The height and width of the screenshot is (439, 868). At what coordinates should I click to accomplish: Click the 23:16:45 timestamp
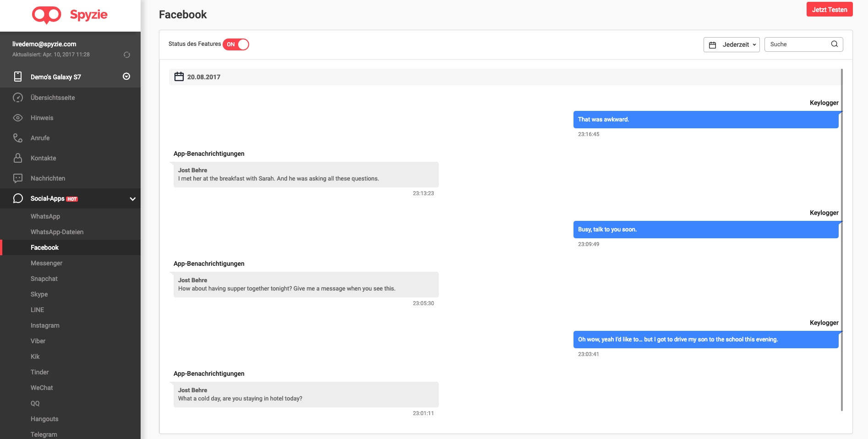(589, 134)
